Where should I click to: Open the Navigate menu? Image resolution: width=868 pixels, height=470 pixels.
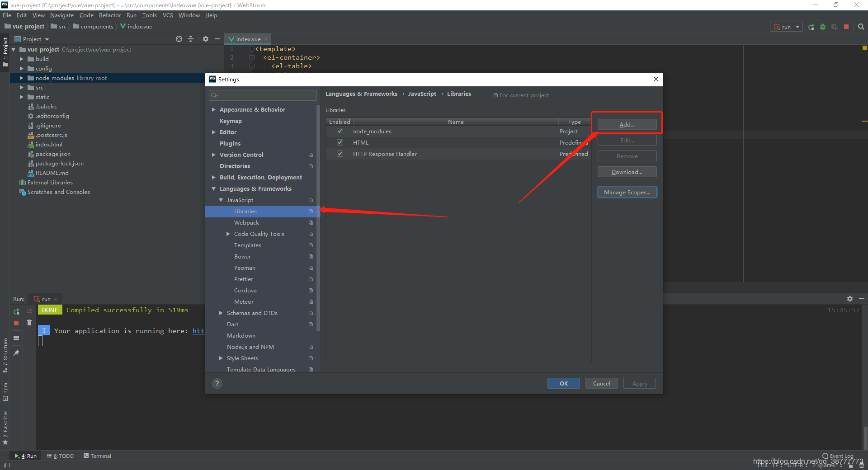[x=61, y=15]
